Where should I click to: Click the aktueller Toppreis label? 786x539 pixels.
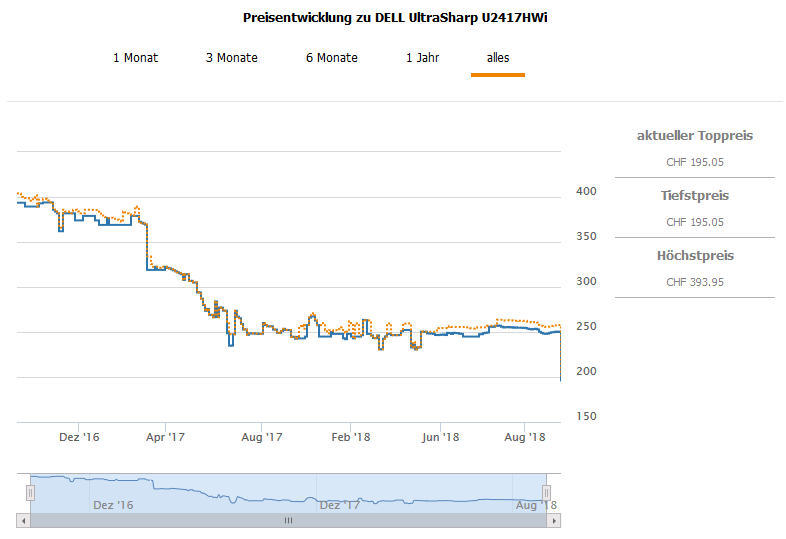694,136
